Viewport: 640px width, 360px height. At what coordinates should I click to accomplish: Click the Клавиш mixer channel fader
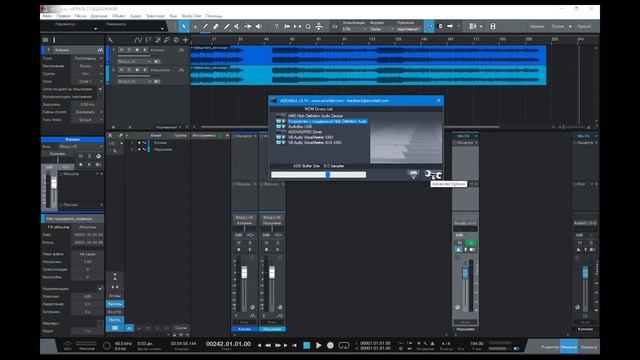(244, 272)
